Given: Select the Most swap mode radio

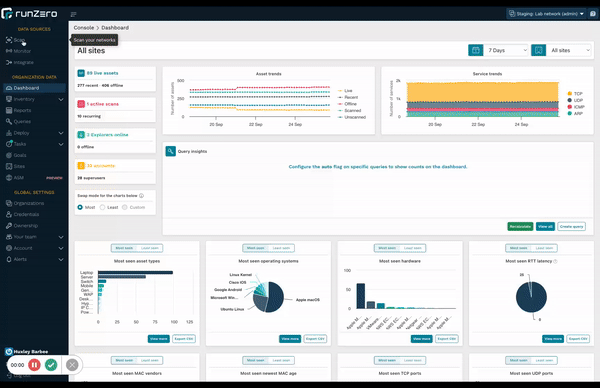Looking at the screenshot, I should click(x=80, y=207).
